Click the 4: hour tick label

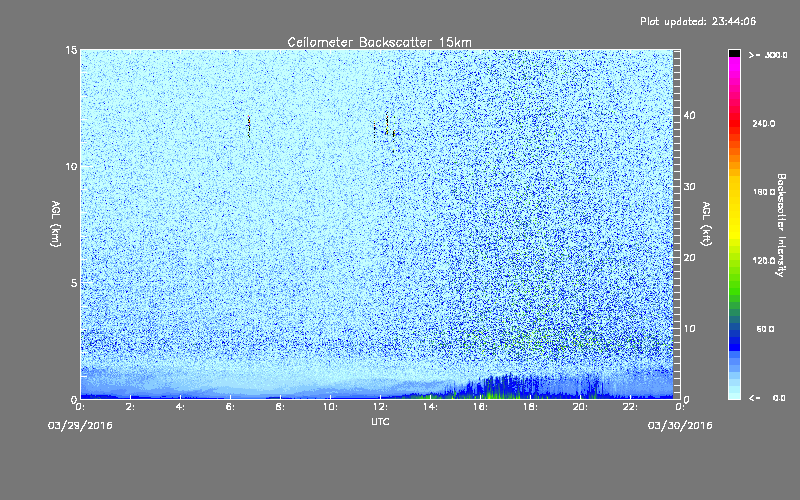[x=181, y=407]
